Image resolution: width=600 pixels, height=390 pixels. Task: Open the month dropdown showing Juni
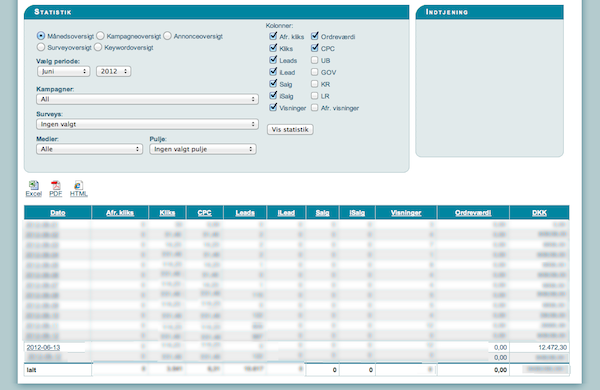click(x=64, y=71)
